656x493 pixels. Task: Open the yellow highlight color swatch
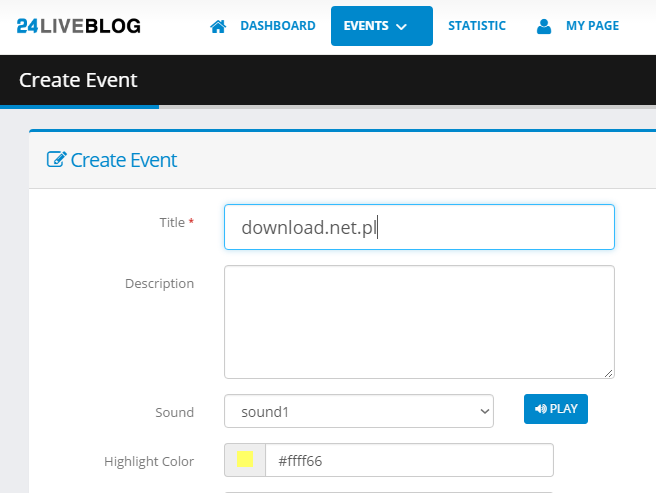coord(245,460)
